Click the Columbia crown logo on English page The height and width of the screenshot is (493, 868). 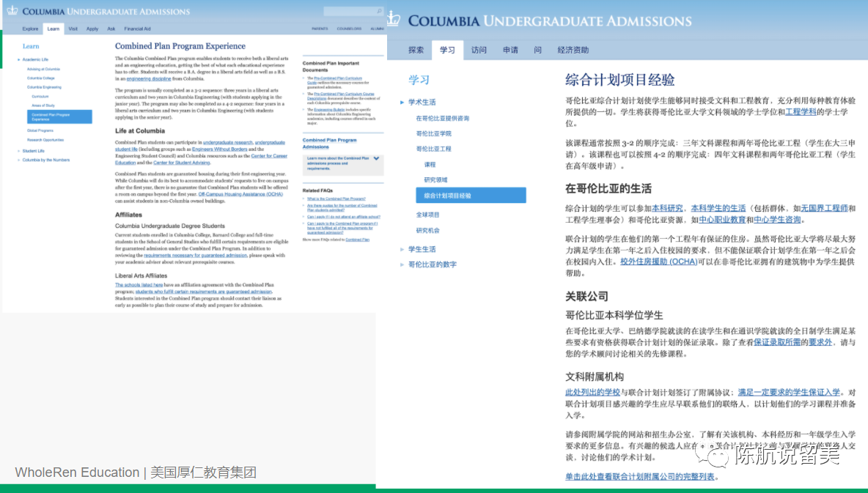(12, 11)
